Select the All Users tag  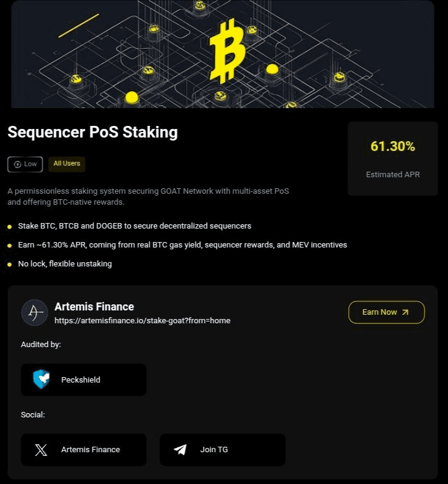click(67, 164)
